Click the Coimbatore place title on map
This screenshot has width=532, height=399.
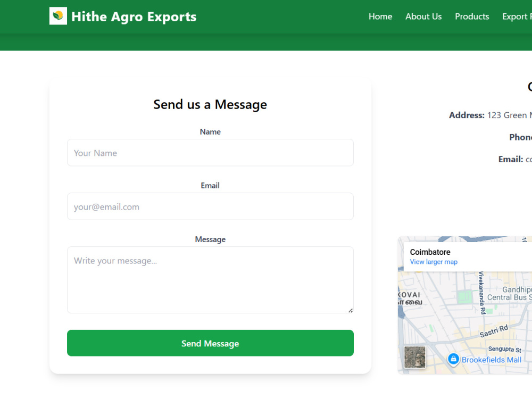[x=430, y=252]
